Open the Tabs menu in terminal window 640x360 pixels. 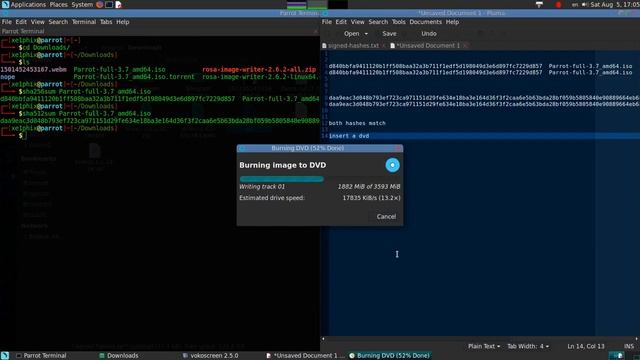[106, 22]
